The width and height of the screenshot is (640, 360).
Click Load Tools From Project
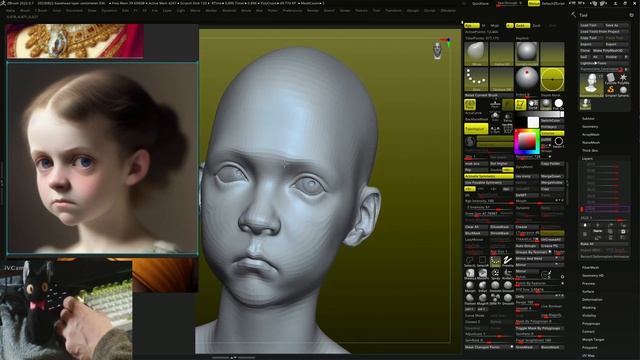coord(604,31)
